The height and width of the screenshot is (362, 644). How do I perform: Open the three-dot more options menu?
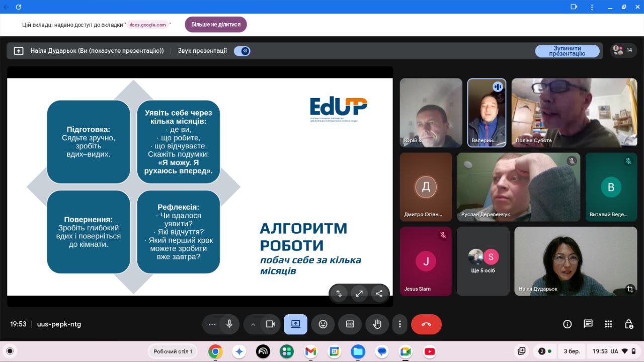[x=400, y=324]
